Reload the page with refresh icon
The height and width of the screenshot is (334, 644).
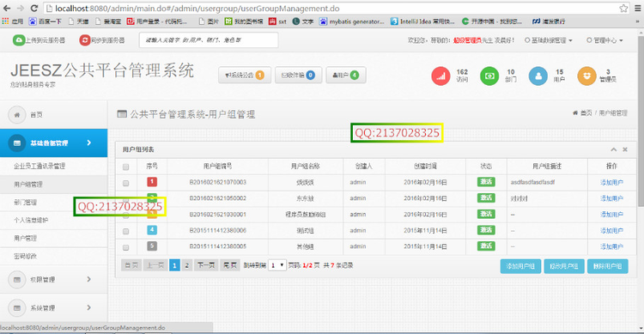(34, 9)
